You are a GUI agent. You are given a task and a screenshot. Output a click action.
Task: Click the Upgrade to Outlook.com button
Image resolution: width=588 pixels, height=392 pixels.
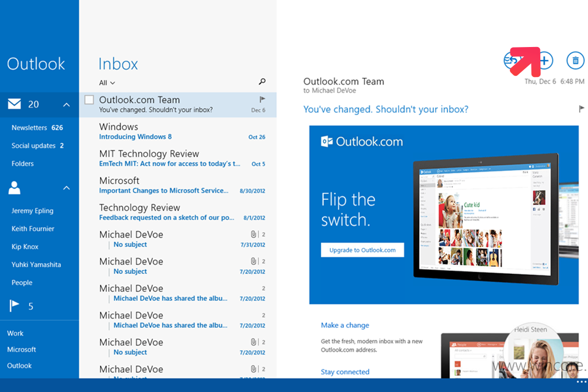point(362,250)
